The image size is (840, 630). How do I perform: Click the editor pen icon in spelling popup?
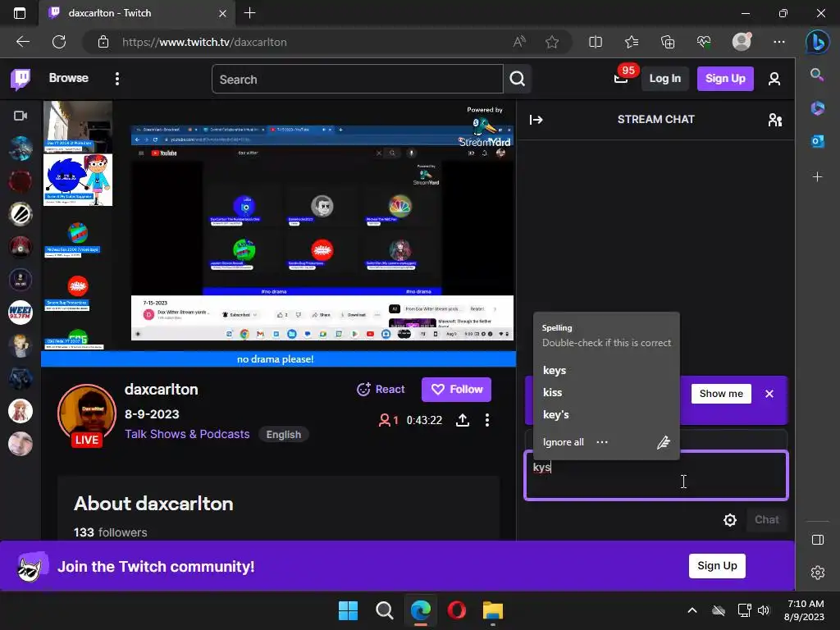pyautogui.click(x=663, y=442)
